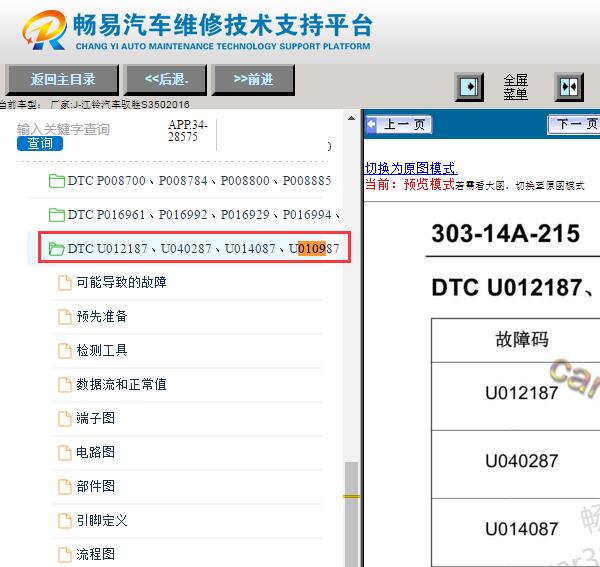Open 可能导致的故障 page
The height and width of the screenshot is (567, 600).
tap(121, 283)
